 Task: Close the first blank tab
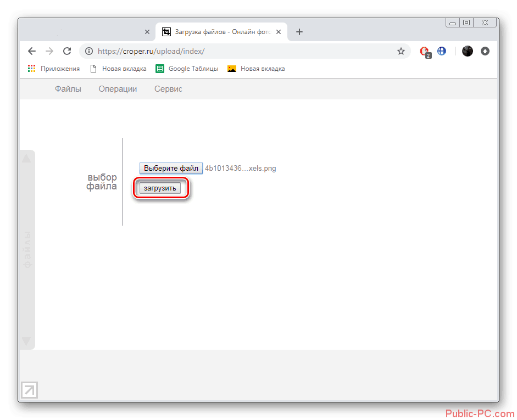tap(147, 32)
